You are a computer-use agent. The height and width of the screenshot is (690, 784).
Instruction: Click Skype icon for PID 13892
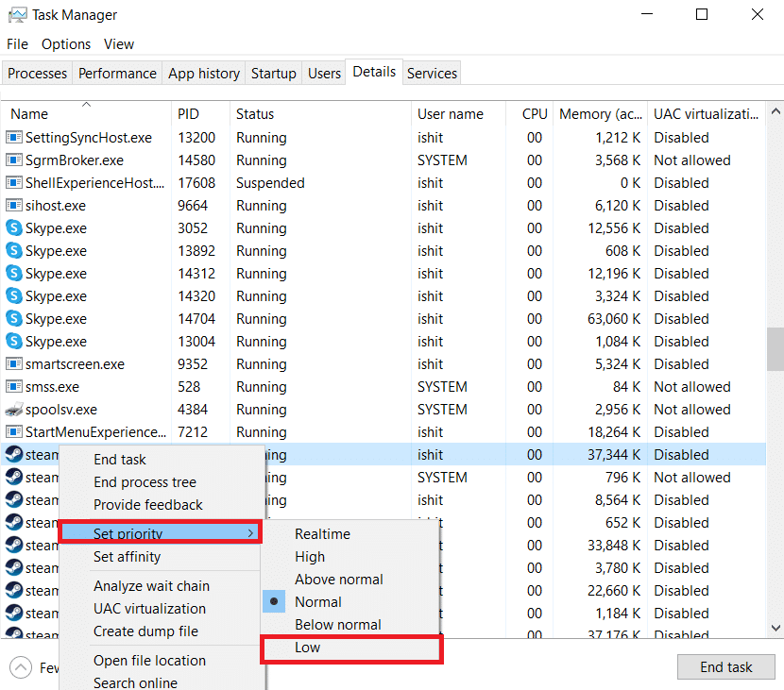(14, 250)
